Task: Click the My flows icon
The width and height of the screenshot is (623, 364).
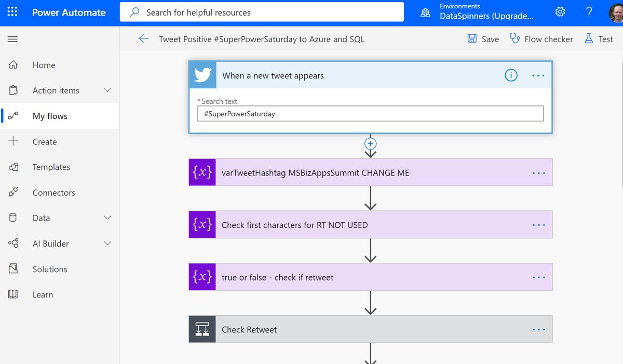Action: pyautogui.click(x=13, y=116)
